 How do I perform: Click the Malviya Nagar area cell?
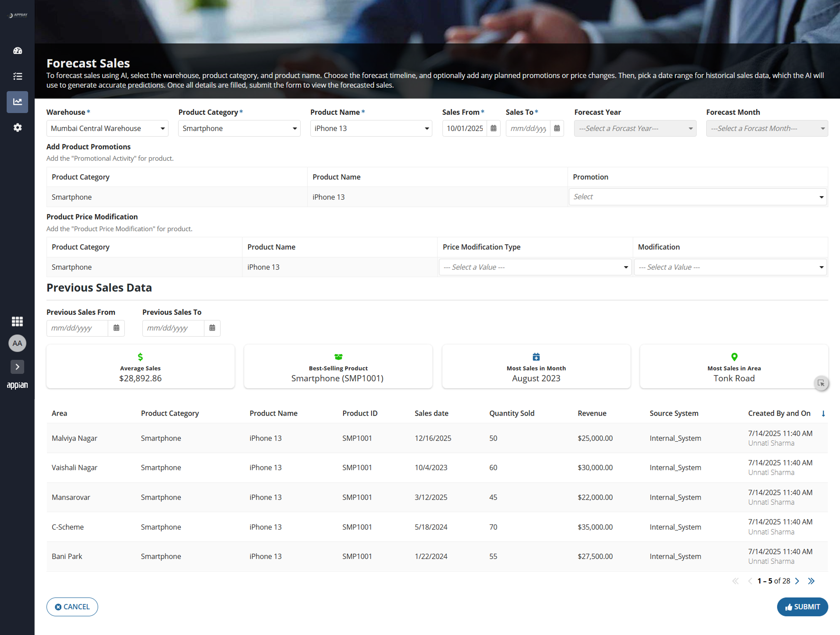pyautogui.click(x=74, y=438)
